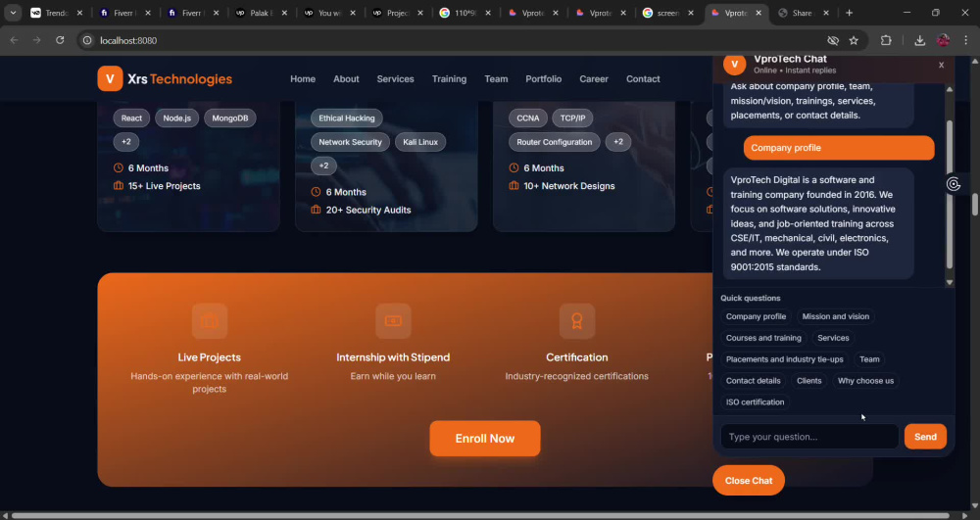980x520 pixels.
Task: Select the Courses and training quick question
Action: pyautogui.click(x=763, y=338)
